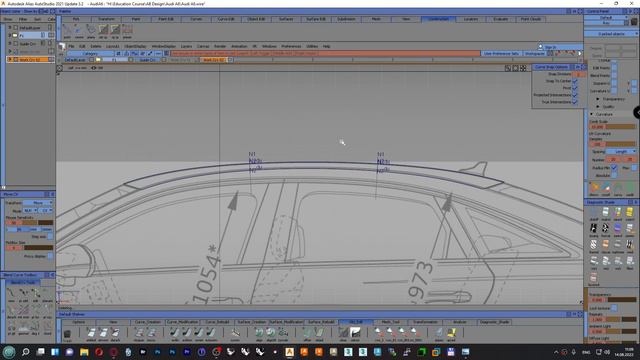Open the picked objects dropdown in Control Panel
This screenshot has width=640, height=360.
click(x=611, y=34)
